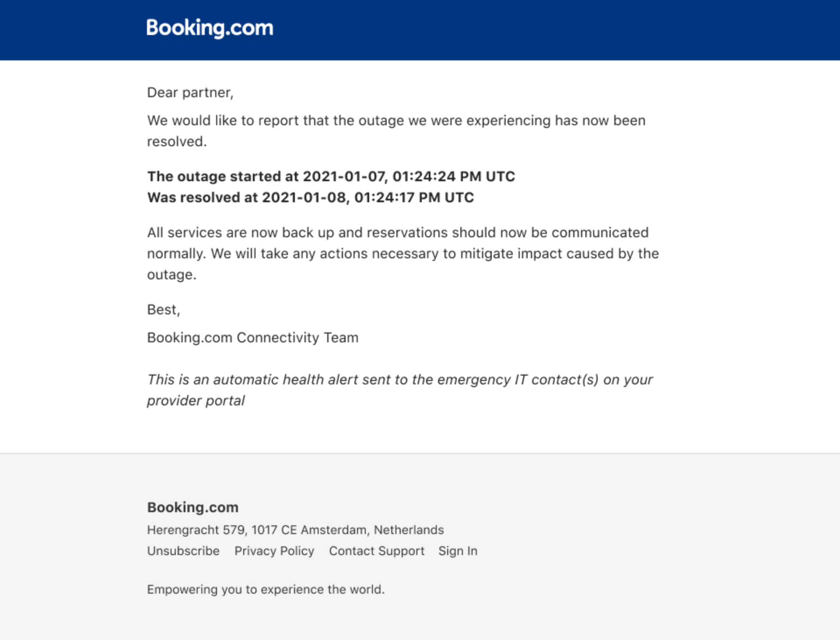Click the "01:24:24 PM UTC" start time
840x640 pixels.
[454, 176]
